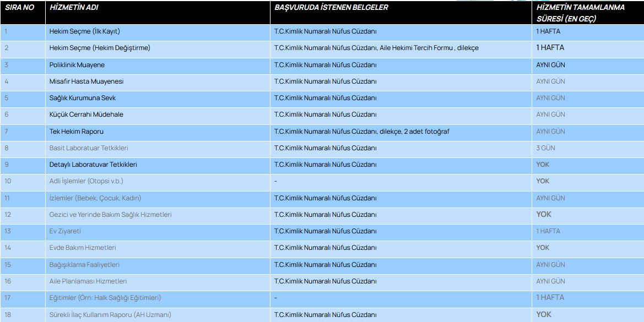Click the 'HİZMETİN TAMAMLANMA SÜRESİ' column header
This screenshot has height=322, width=644.
point(580,13)
